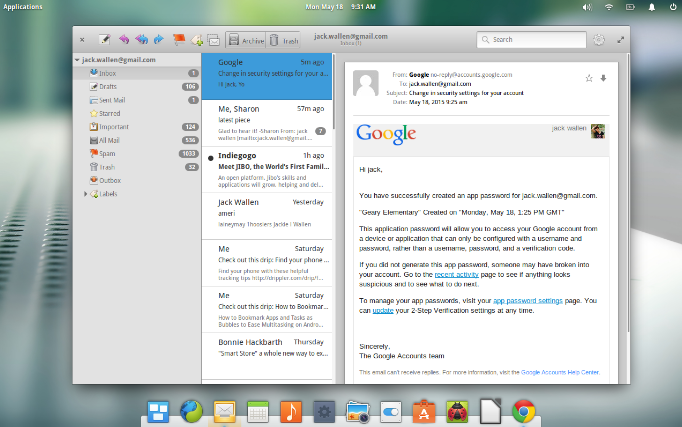Maximize the Geary window with expand arrows
The image size is (682, 427).
click(621, 40)
